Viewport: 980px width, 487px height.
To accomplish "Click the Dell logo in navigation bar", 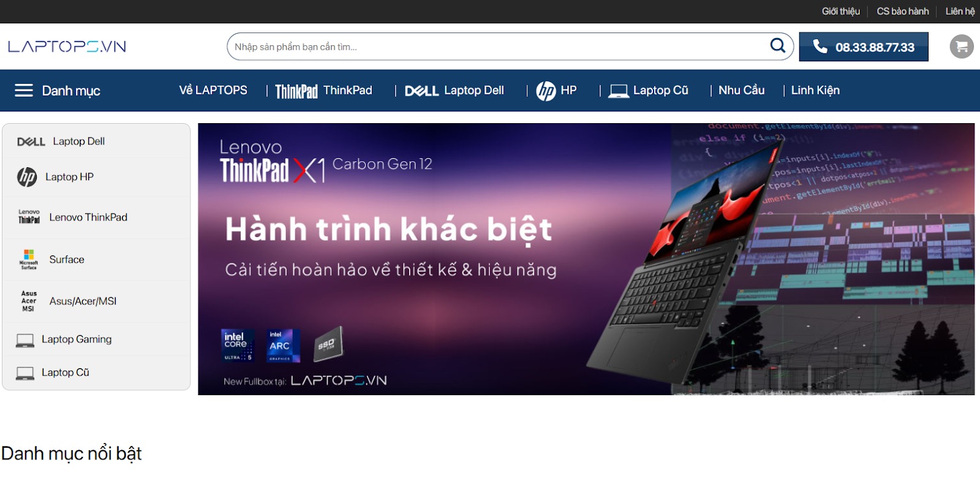I will pos(421,91).
